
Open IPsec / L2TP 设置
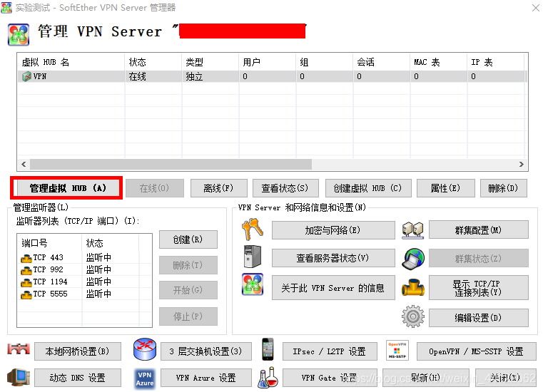[x=330, y=351]
